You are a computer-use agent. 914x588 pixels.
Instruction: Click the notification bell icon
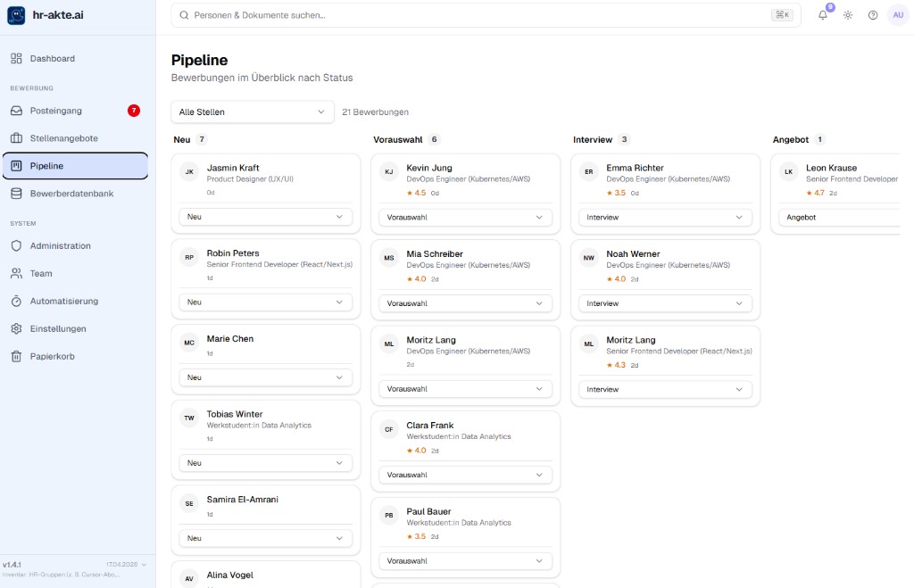pyautogui.click(x=822, y=15)
